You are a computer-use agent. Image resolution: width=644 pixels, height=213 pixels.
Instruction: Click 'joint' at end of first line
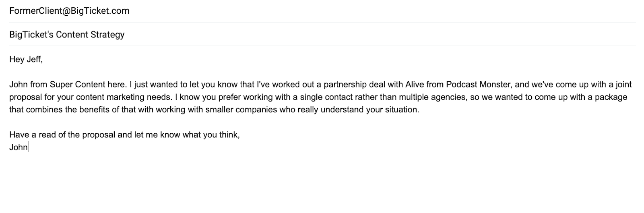[x=623, y=85]
